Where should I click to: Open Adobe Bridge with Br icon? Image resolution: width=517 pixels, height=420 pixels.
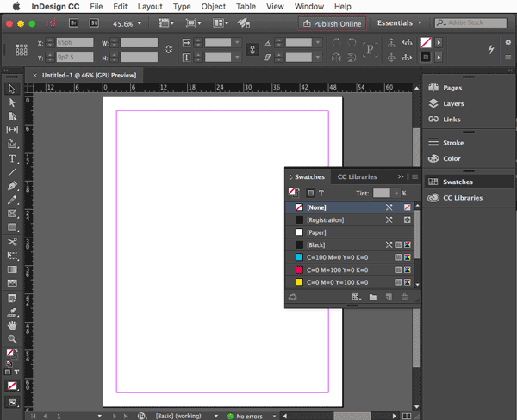73,23
